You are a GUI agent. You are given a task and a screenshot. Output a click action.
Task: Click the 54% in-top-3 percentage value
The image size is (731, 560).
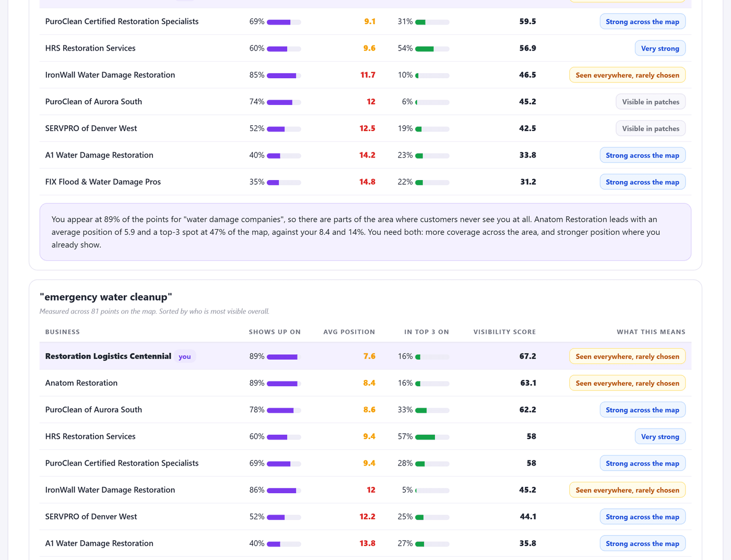405,48
